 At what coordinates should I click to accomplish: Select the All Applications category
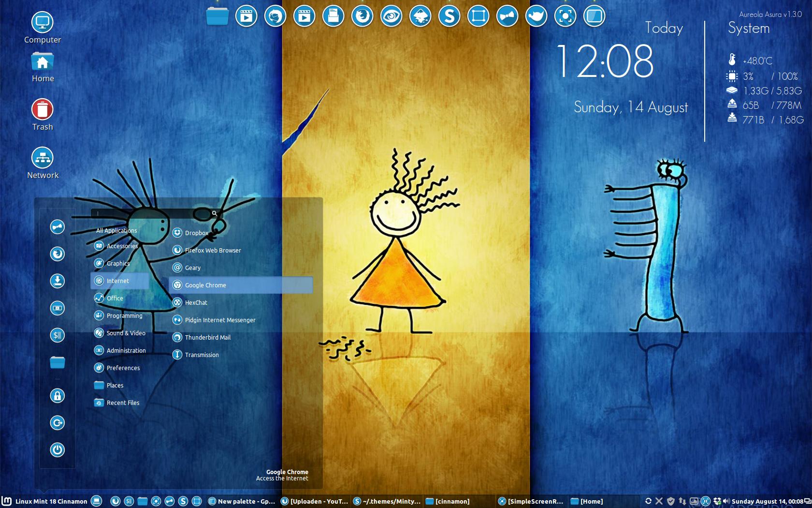[116, 230]
